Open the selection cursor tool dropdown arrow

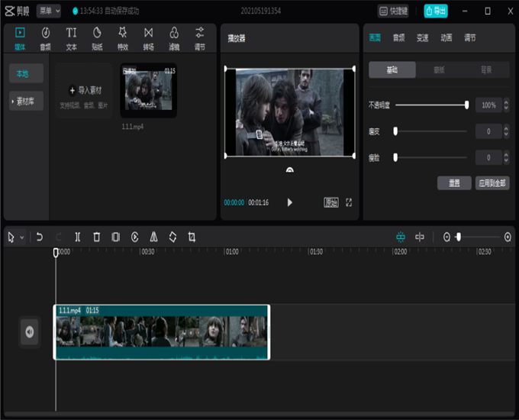pyautogui.click(x=22, y=237)
